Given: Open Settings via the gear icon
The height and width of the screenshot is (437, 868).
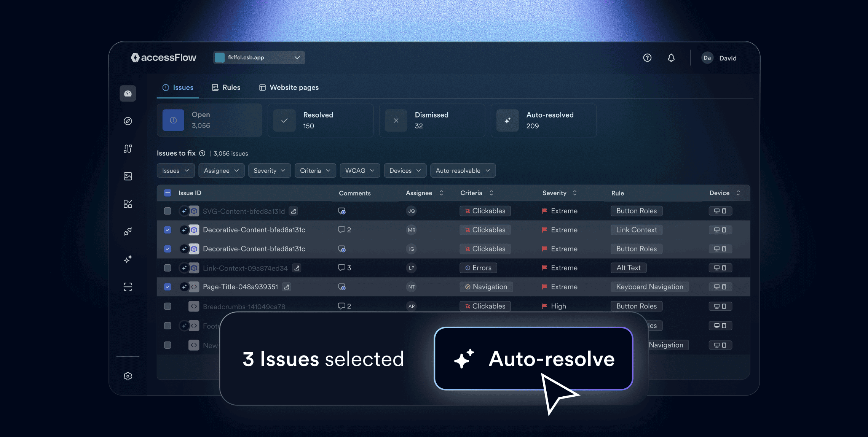Looking at the screenshot, I should [x=128, y=376].
